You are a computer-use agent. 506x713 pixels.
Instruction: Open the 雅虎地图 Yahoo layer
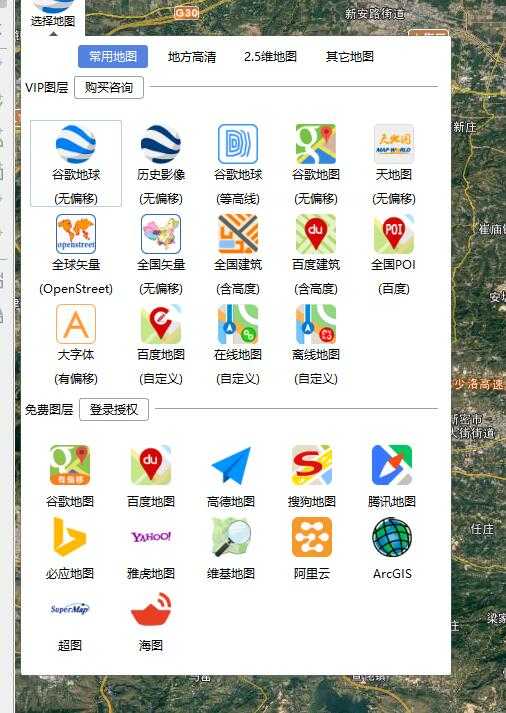point(151,548)
